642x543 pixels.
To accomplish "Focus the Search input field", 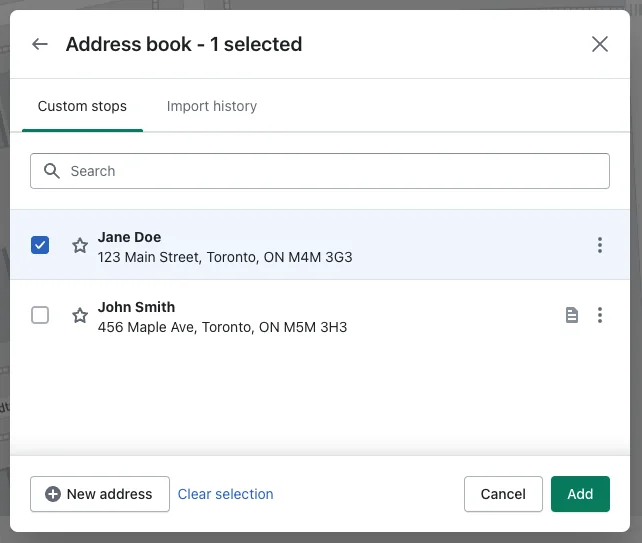I will [320, 171].
